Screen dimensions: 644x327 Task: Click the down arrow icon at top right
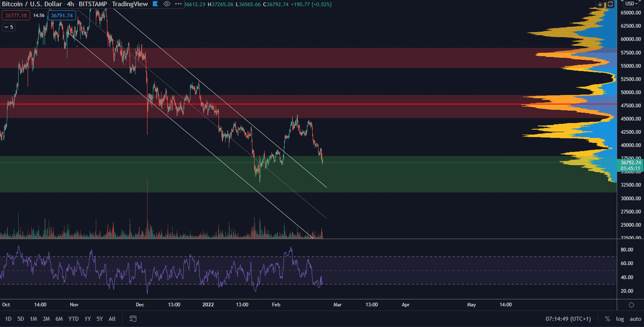(x=600, y=4)
